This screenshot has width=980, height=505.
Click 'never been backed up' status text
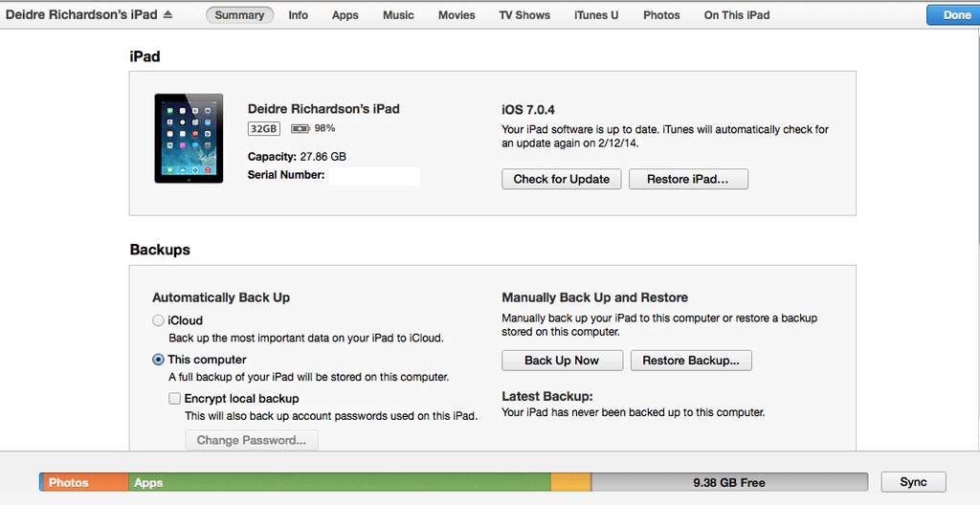pyautogui.click(x=634, y=412)
